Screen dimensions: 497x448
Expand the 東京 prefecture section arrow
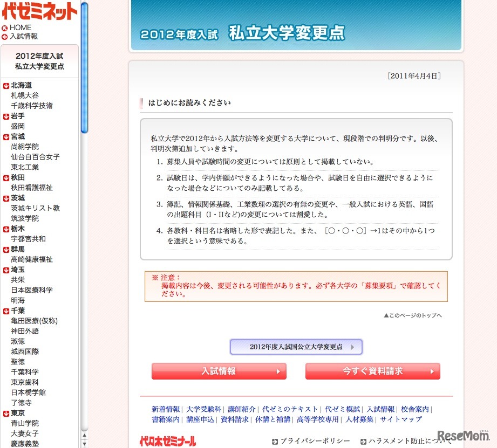[6, 412]
